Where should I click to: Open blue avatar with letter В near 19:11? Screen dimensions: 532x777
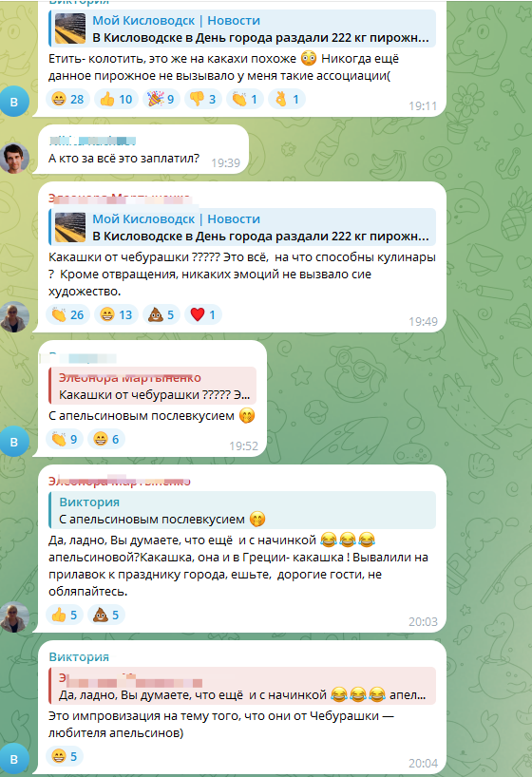[14, 102]
